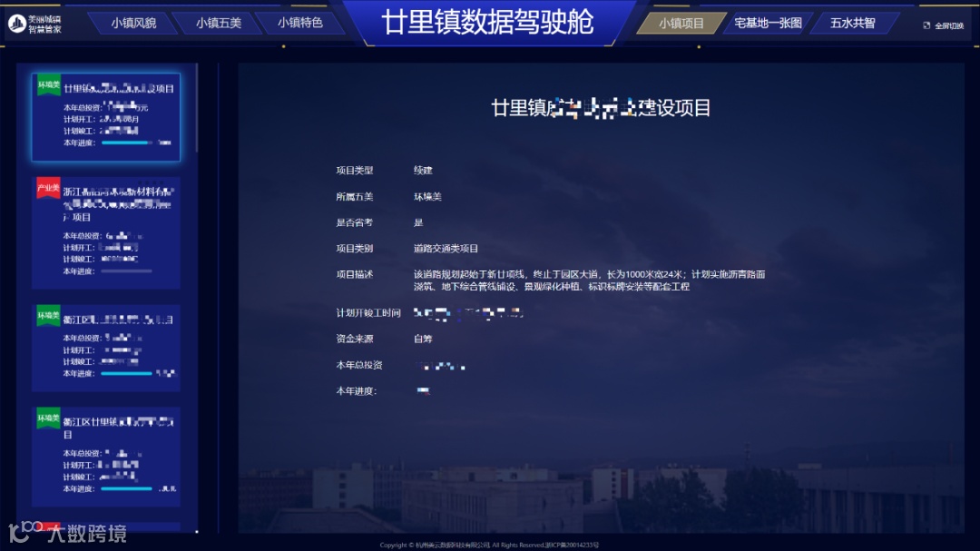Select the 浙江 新材料 project card
Viewport: 980px width, 551px height.
[x=105, y=232]
